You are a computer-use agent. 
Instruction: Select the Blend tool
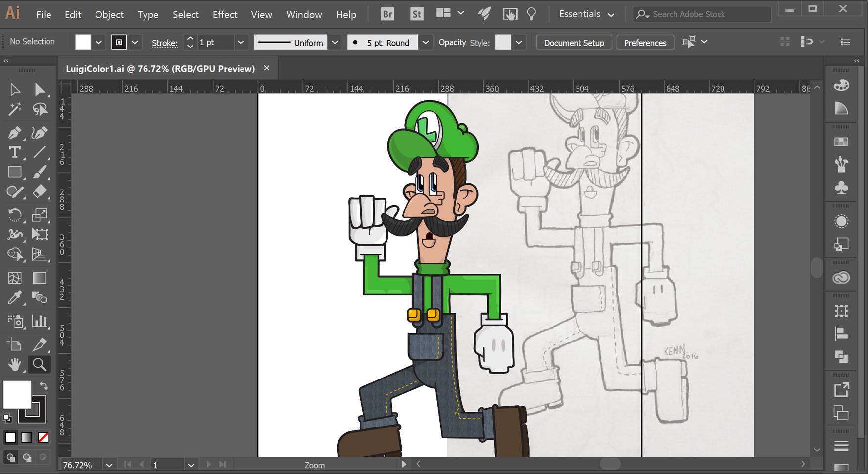tap(40, 298)
